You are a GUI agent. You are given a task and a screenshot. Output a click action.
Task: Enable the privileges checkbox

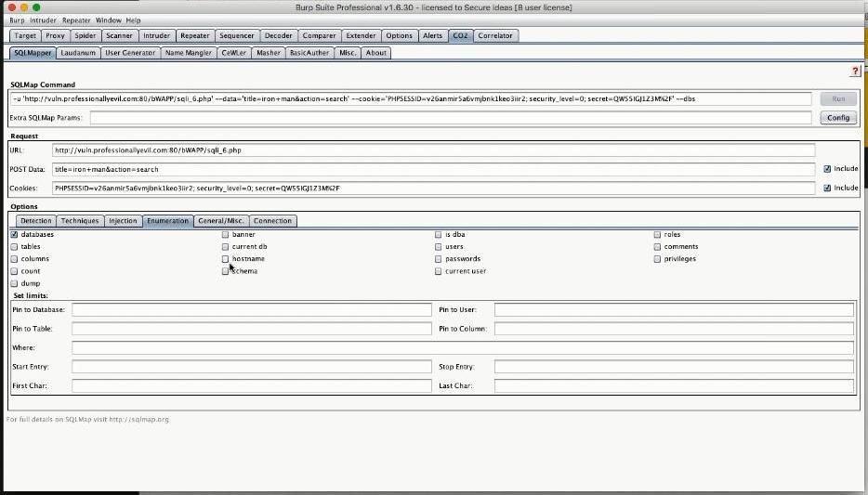(x=657, y=259)
